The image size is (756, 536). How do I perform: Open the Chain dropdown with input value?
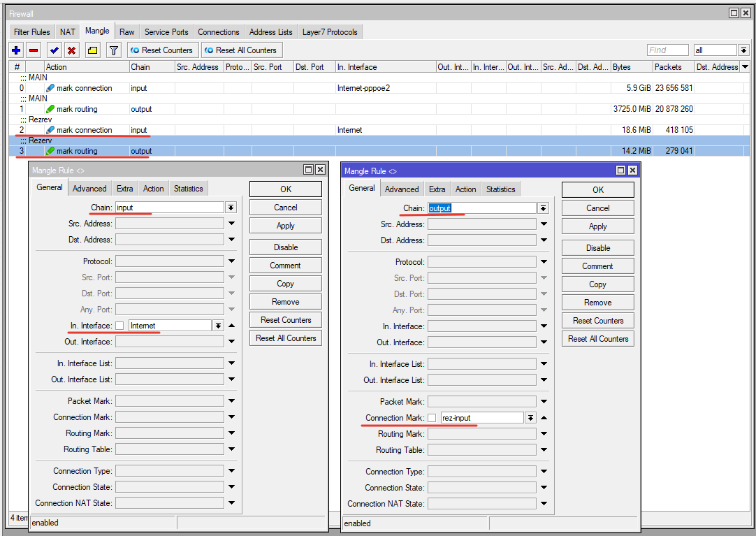(x=231, y=208)
